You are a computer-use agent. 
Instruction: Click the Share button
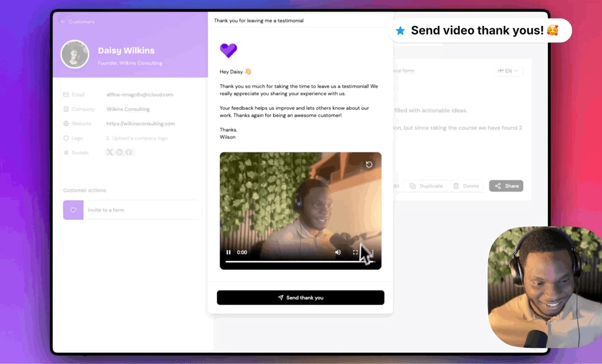506,186
